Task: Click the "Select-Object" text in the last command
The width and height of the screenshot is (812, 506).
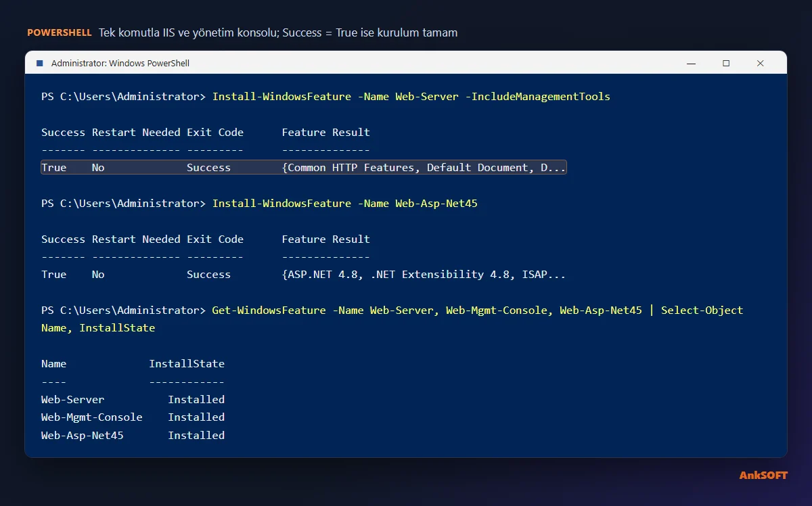Action: click(x=702, y=310)
